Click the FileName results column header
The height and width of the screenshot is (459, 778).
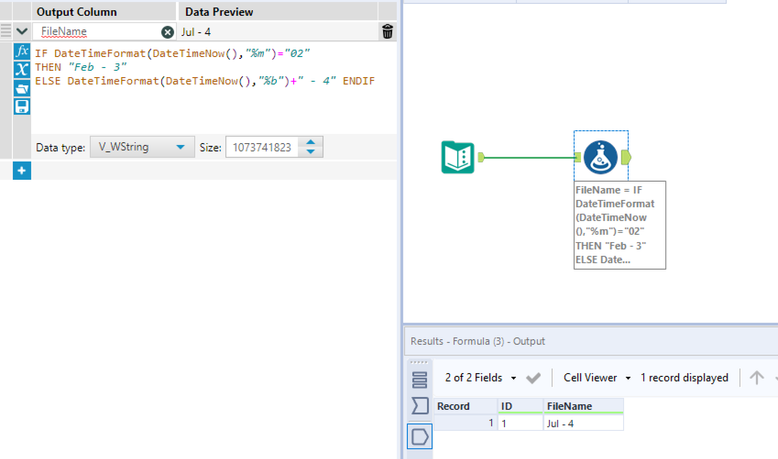pos(584,406)
